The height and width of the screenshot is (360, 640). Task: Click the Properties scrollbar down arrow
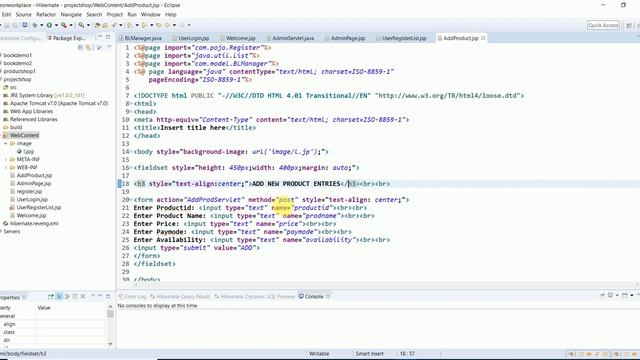[x=110, y=344]
